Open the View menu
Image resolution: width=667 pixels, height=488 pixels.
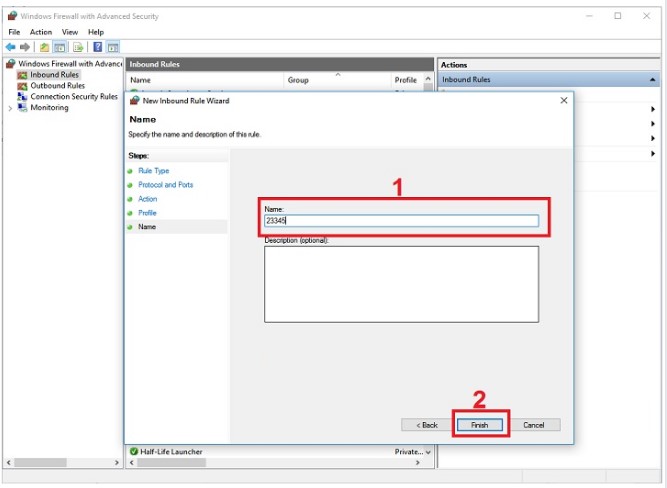point(69,32)
